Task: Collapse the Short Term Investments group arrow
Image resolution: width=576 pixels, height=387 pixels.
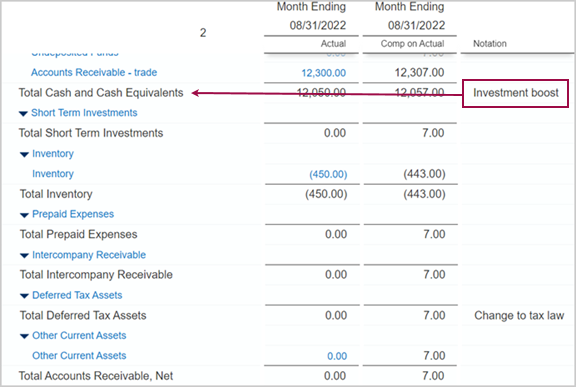Action: pyautogui.click(x=23, y=114)
